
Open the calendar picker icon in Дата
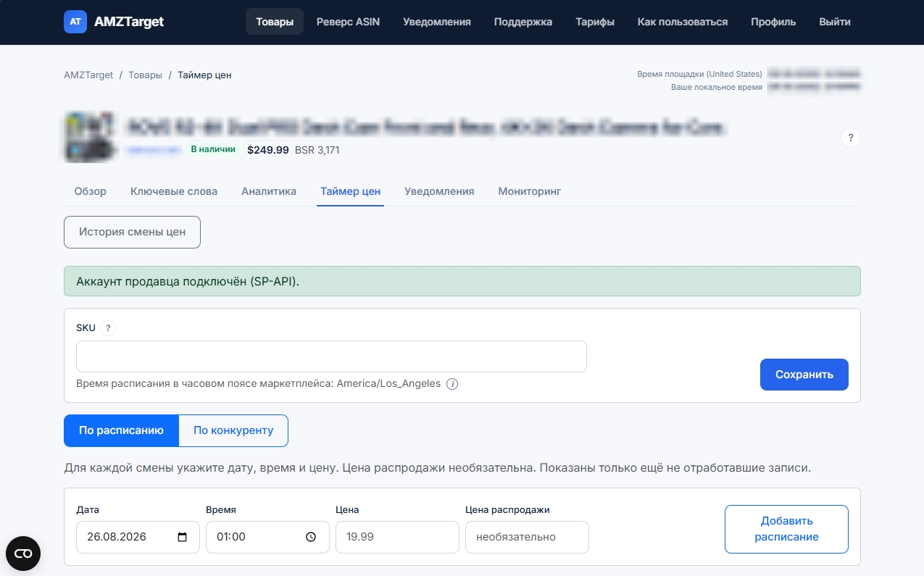[x=183, y=537]
